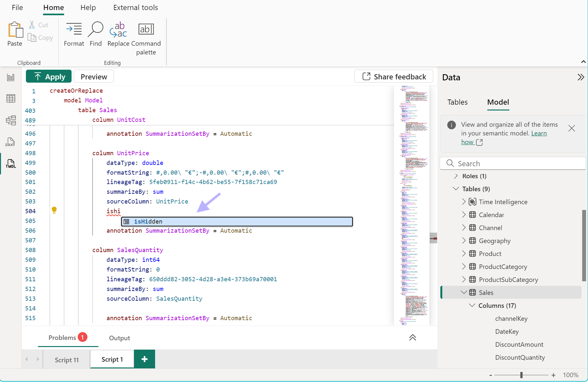Select the Model tab in Data pane
Screen dimensions: 588x383
pos(498,102)
